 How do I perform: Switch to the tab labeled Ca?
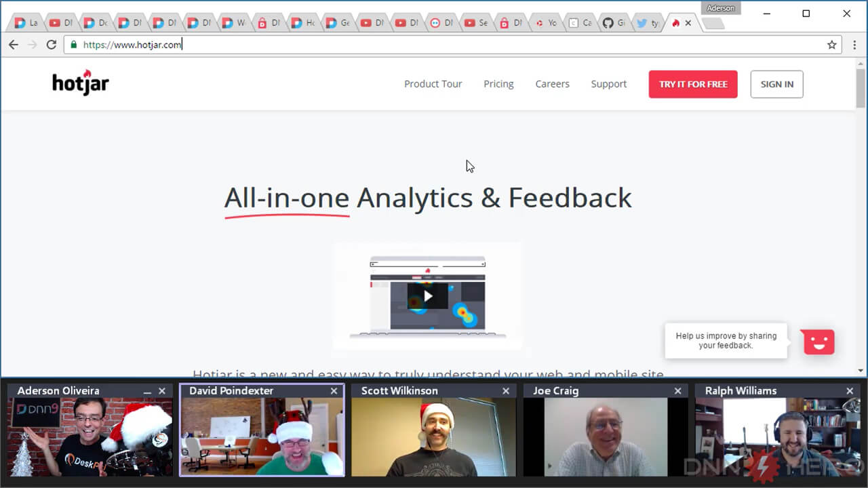tap(580, 23)
